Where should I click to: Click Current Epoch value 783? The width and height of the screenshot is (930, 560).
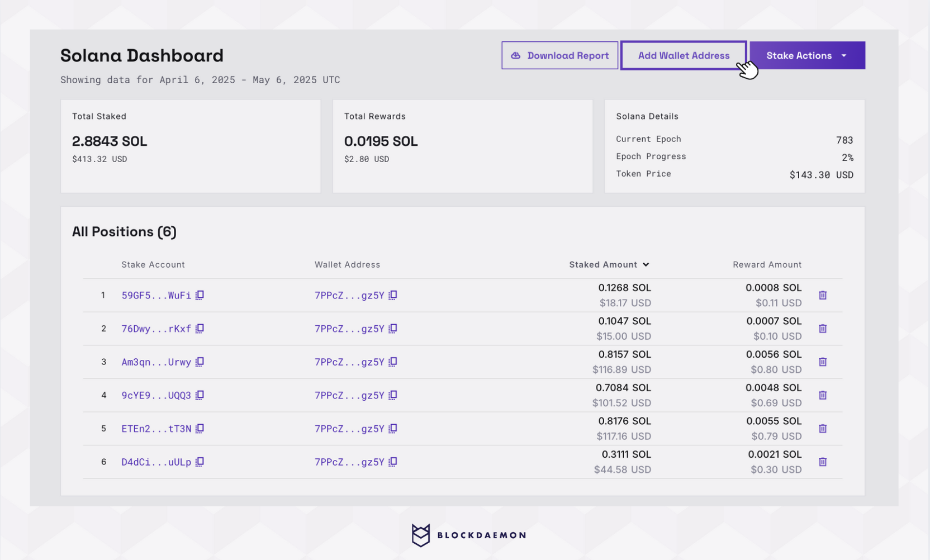point(844,140)
